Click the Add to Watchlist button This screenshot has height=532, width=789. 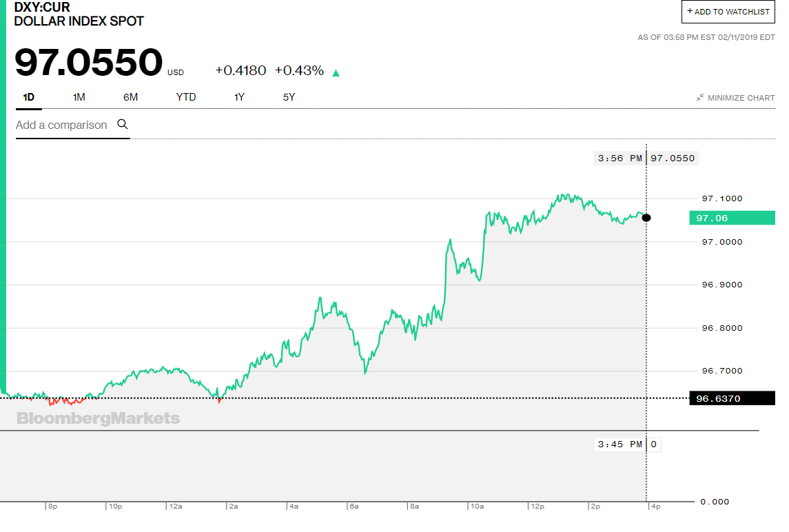click(728, 12)
